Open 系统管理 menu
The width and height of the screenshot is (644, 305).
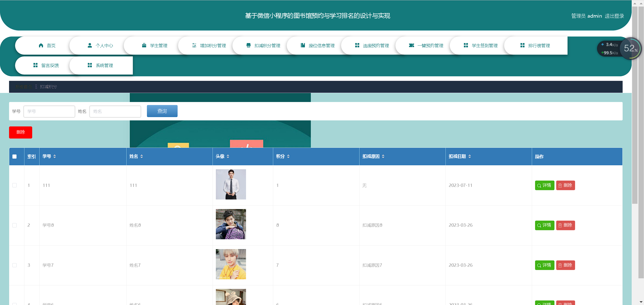tap(101, 65)
